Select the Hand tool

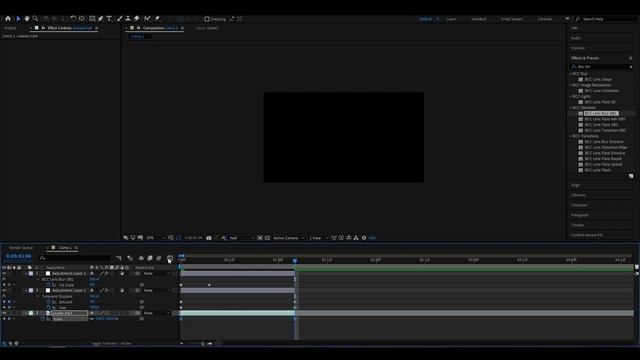[x=27, y=19]
